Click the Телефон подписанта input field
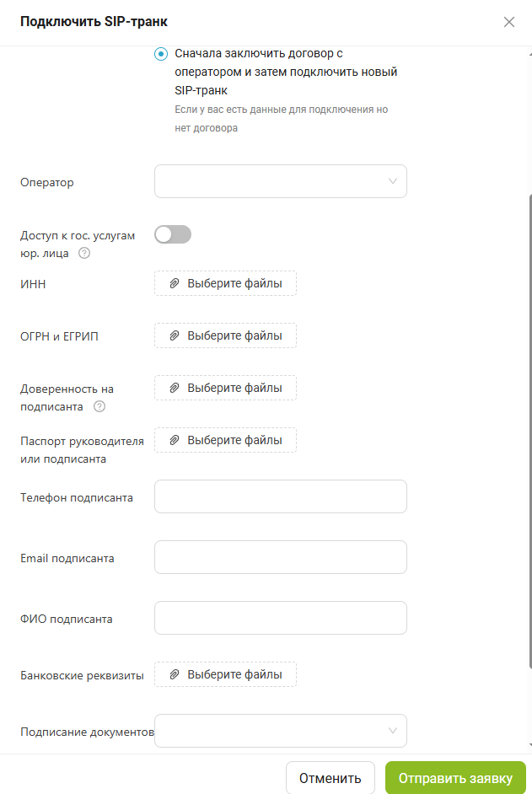 click(280, 497)
